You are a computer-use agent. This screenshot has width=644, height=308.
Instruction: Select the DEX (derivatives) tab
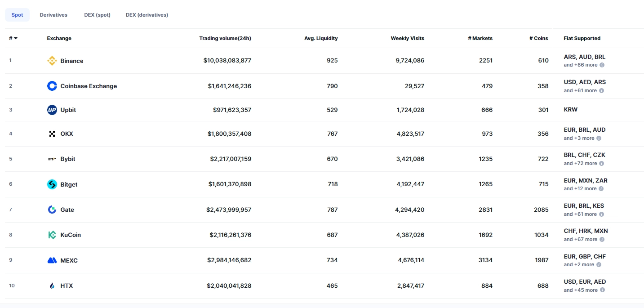pos(147,15)
